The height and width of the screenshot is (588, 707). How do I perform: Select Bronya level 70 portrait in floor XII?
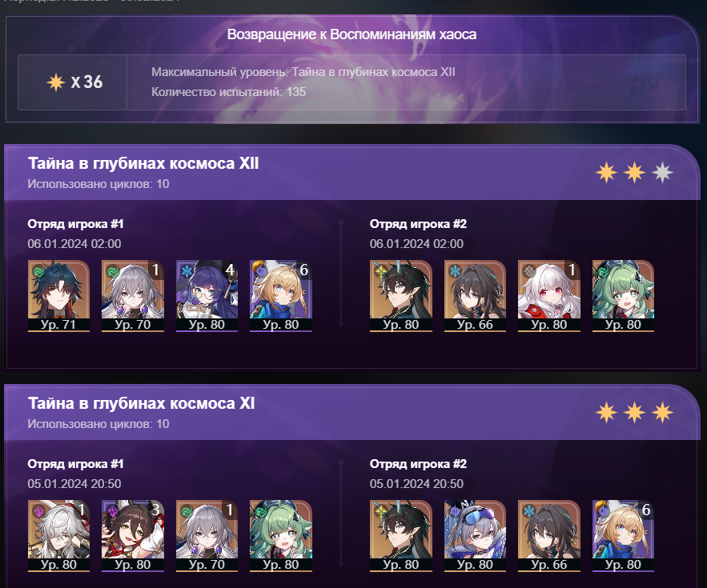(133, 295)
